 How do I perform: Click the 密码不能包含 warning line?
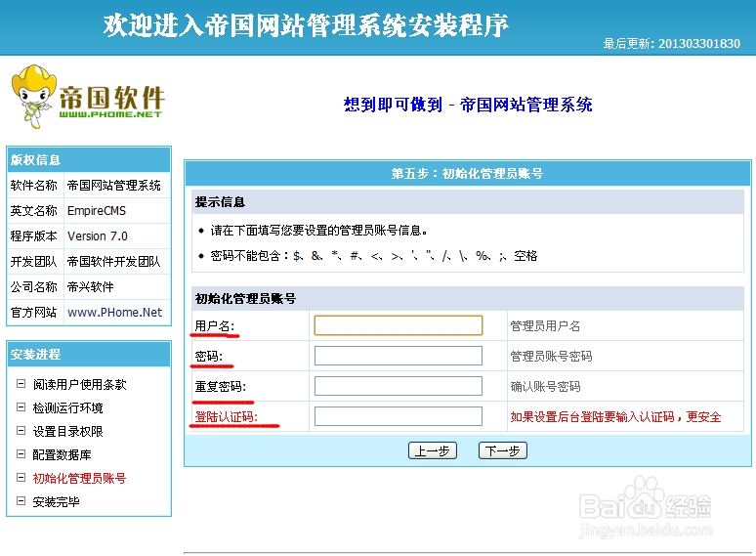coord(374,256)
